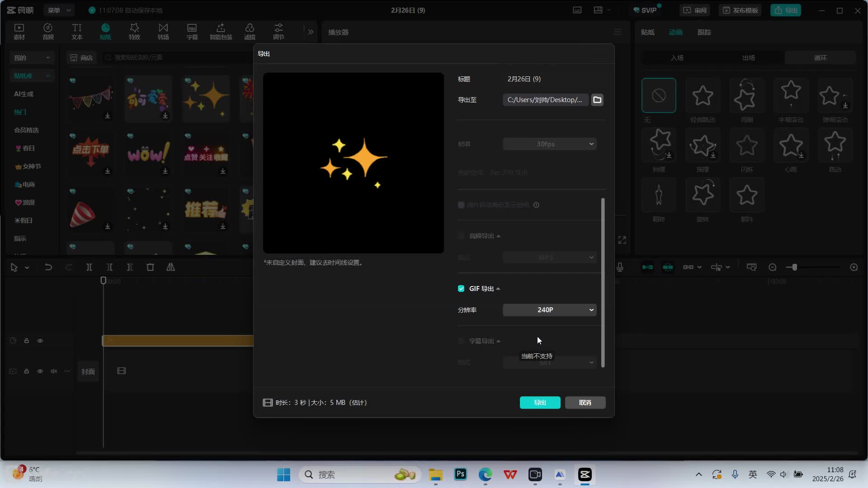Toggle sticker track visibility eye icon
868x488 pixels.
tap(40, 341)
